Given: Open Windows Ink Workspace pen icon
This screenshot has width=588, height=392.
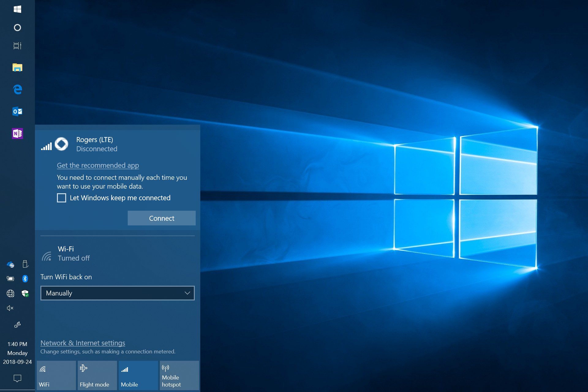Looking at the screenshot, I should tap(17, 325).
